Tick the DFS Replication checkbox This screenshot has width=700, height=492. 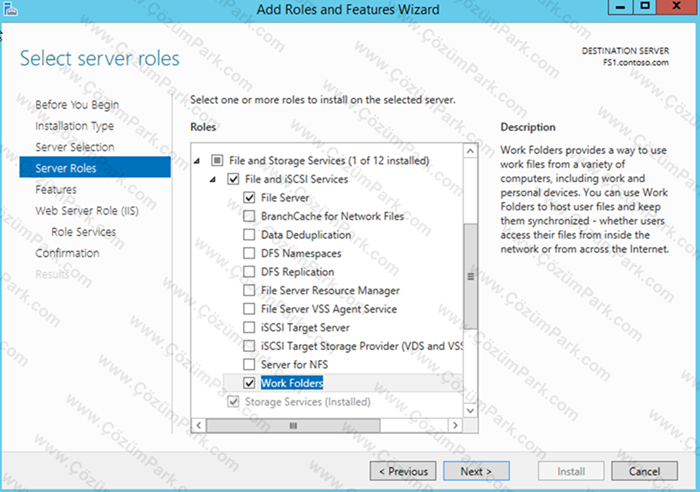tap(249, 271)
